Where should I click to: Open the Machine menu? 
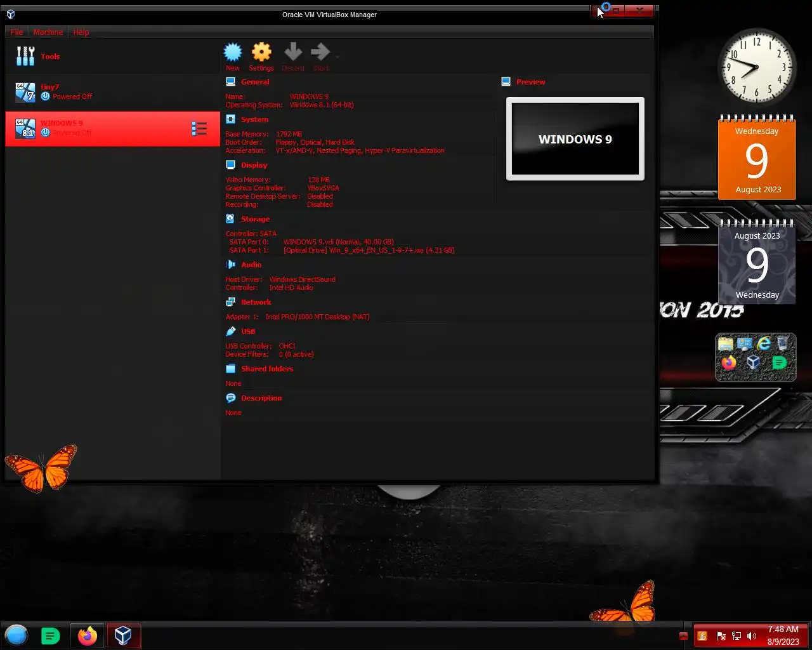48,32
